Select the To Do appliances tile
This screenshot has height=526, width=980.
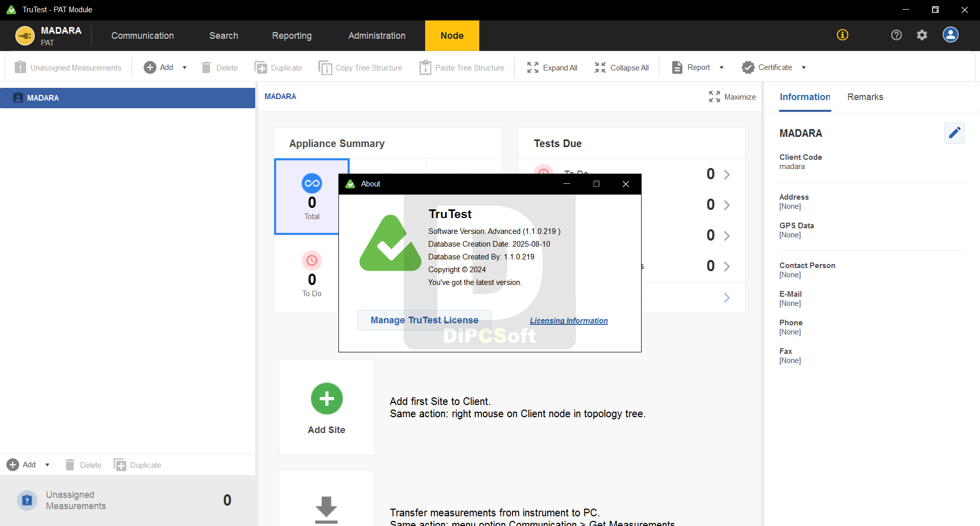(312, 274)
